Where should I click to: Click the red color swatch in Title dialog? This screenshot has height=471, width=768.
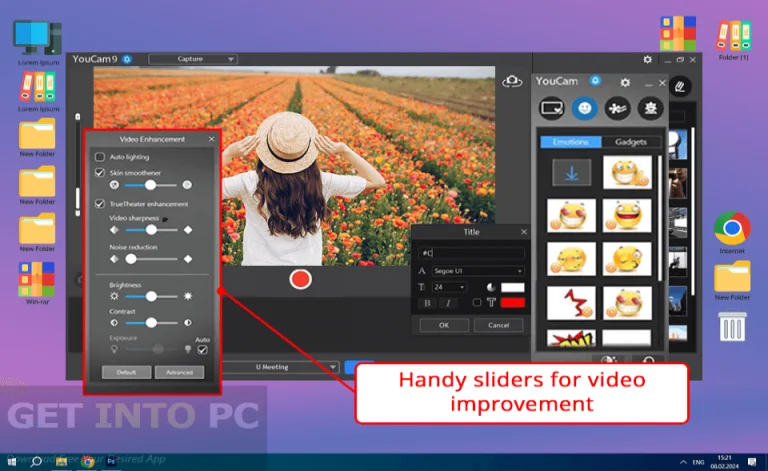coord(512,303)
